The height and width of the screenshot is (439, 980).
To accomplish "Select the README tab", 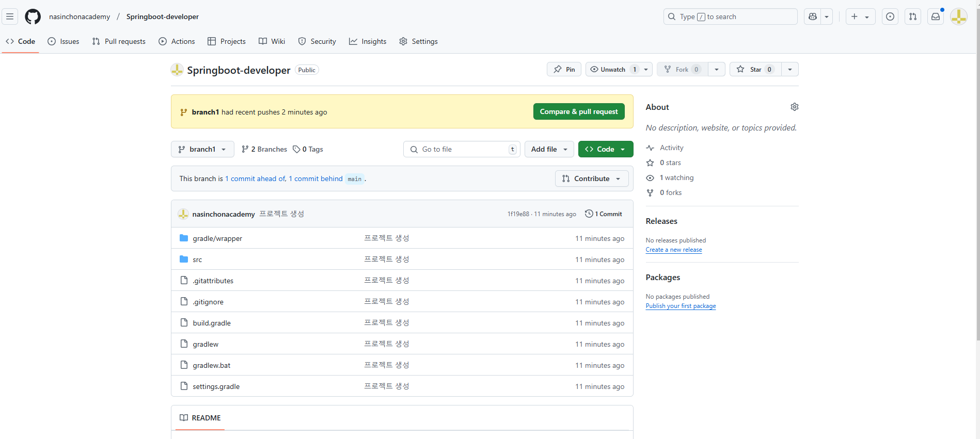I will coord(200,418).
